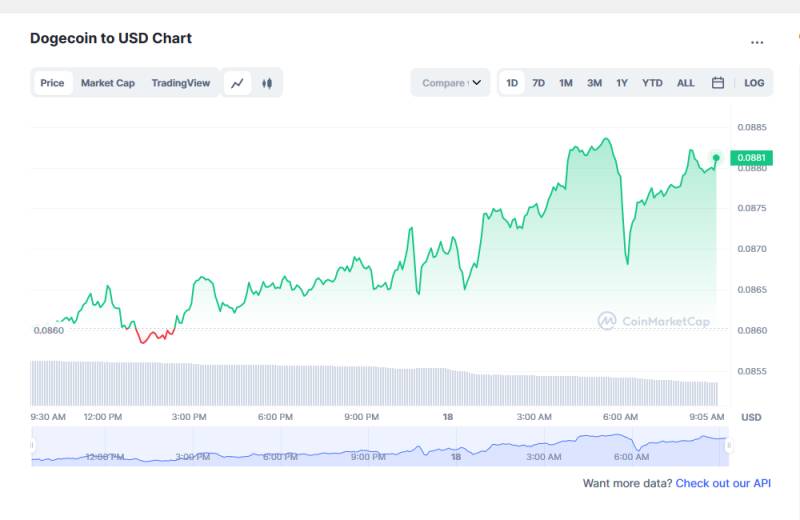
Task: Click the 18 date label on main axis
Action: 447,417
